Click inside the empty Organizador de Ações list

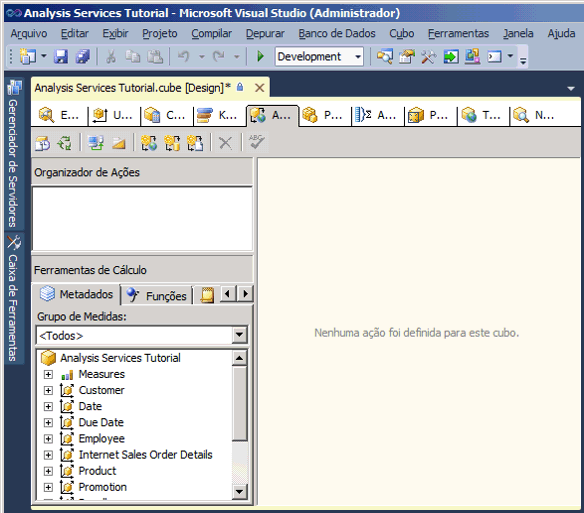142,219
